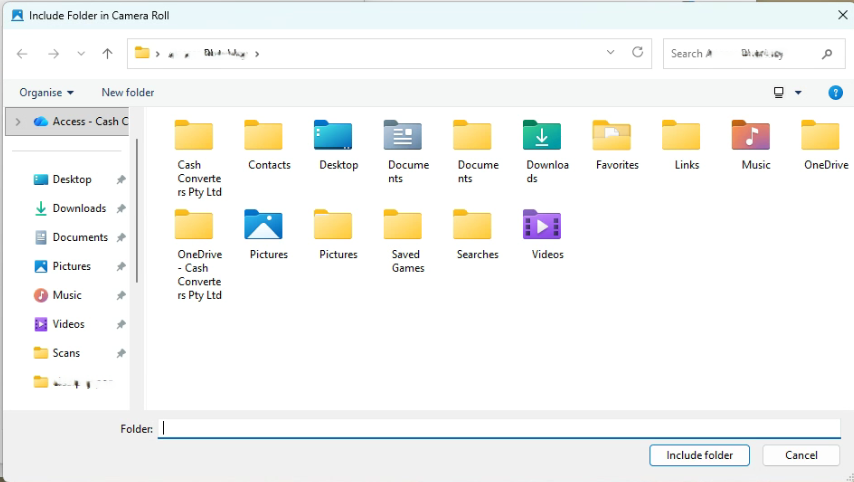Select OneDrive - Cash Converters Pty Ltd folder
854x482 pixels.
pyautogui.click(x=199, y=254)
